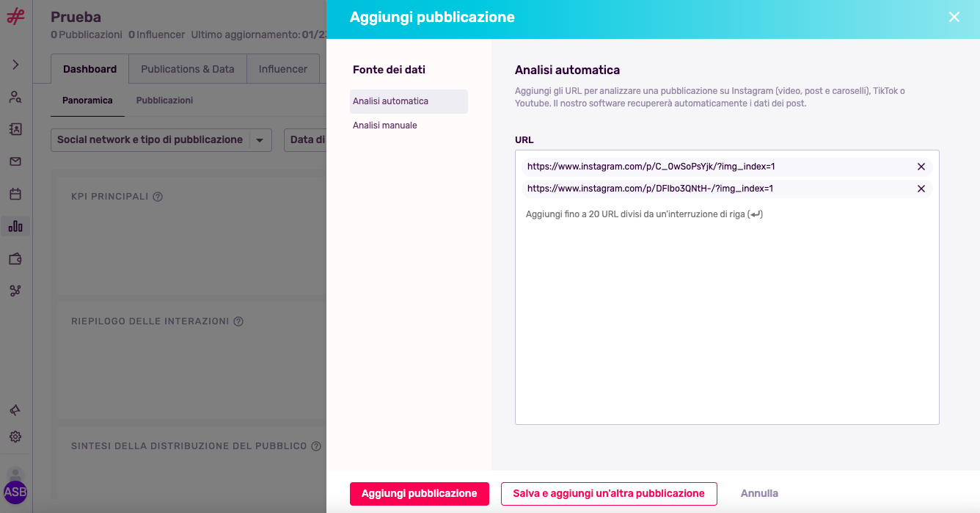Select the bar chart reports icon
Viewport: 980px width, 513px height.
[15, 226]
